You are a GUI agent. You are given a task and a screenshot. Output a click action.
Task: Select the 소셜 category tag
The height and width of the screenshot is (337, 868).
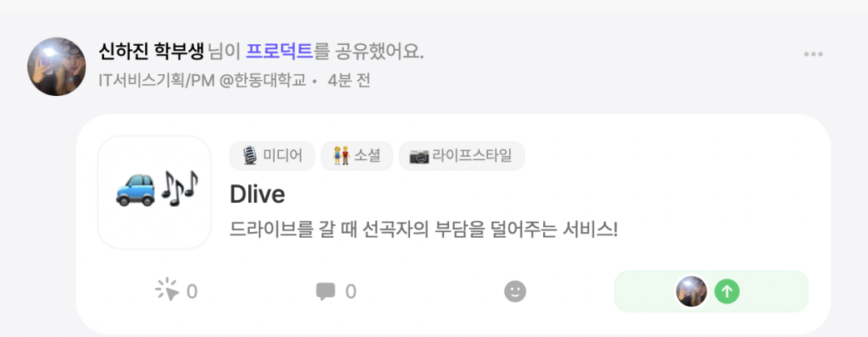(357, 156)
